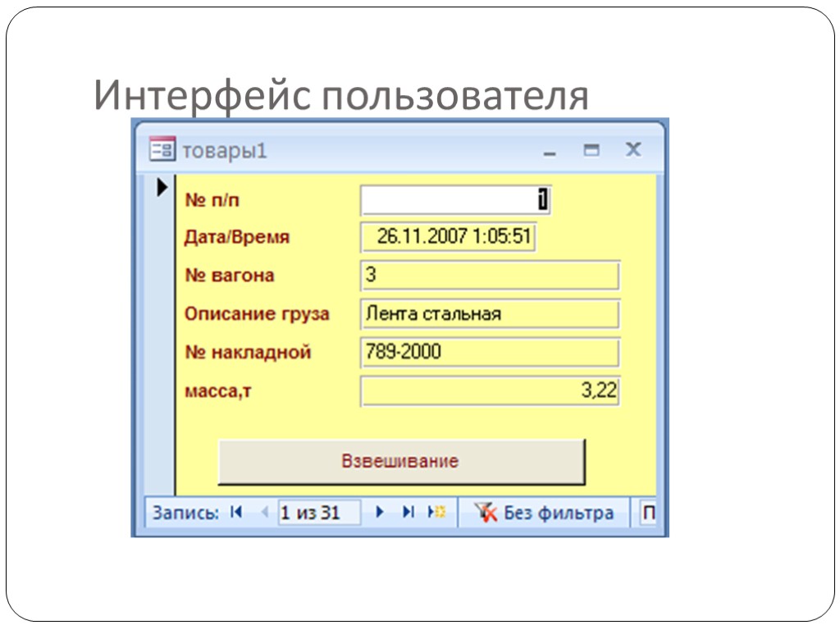Click the масса,т field showing 3,22
Viewport: 840px width, 630px height.
pos(491,390)
